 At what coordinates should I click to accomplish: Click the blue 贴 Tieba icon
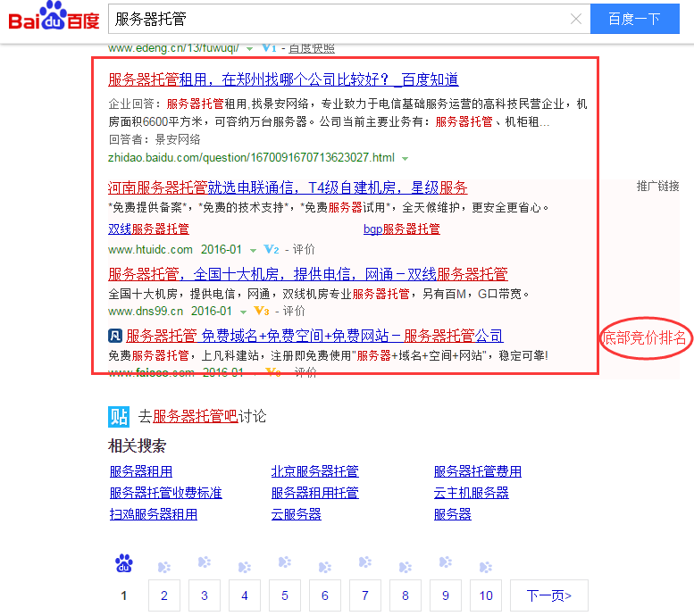pos(119,416)
